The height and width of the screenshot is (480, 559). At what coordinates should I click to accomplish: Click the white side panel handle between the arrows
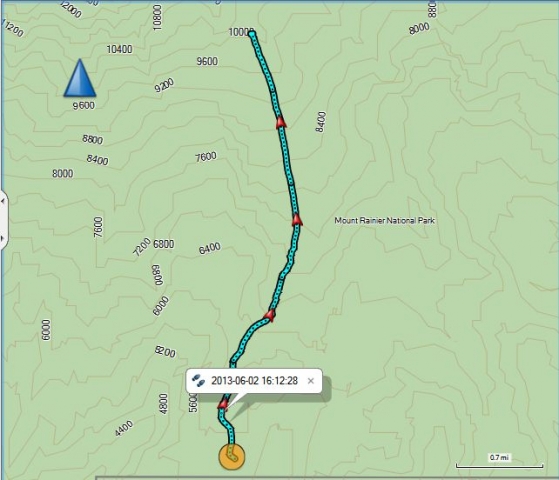pos(3,220)
